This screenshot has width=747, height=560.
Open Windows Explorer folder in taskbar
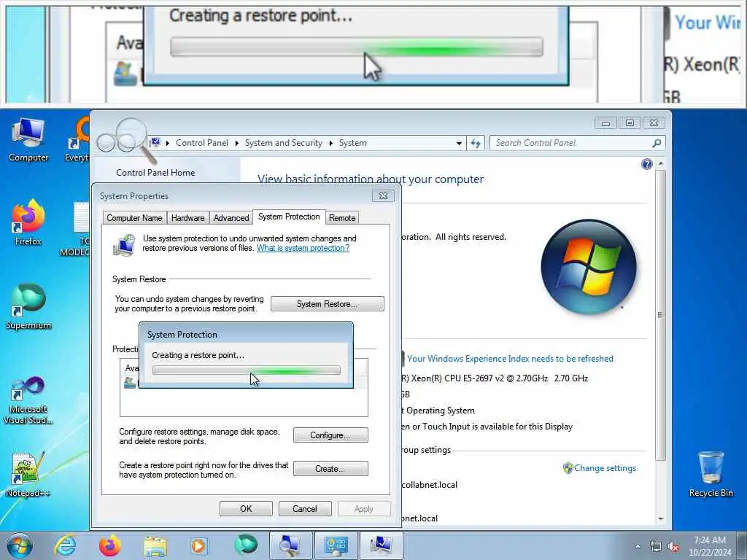tap(155, 545)
